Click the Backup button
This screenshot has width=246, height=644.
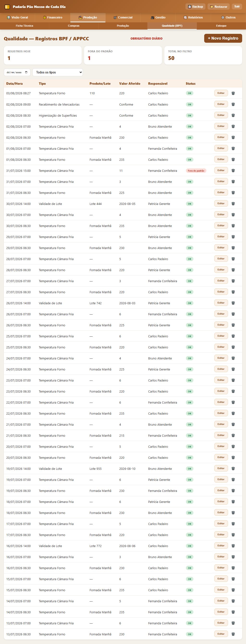(196, 6)
